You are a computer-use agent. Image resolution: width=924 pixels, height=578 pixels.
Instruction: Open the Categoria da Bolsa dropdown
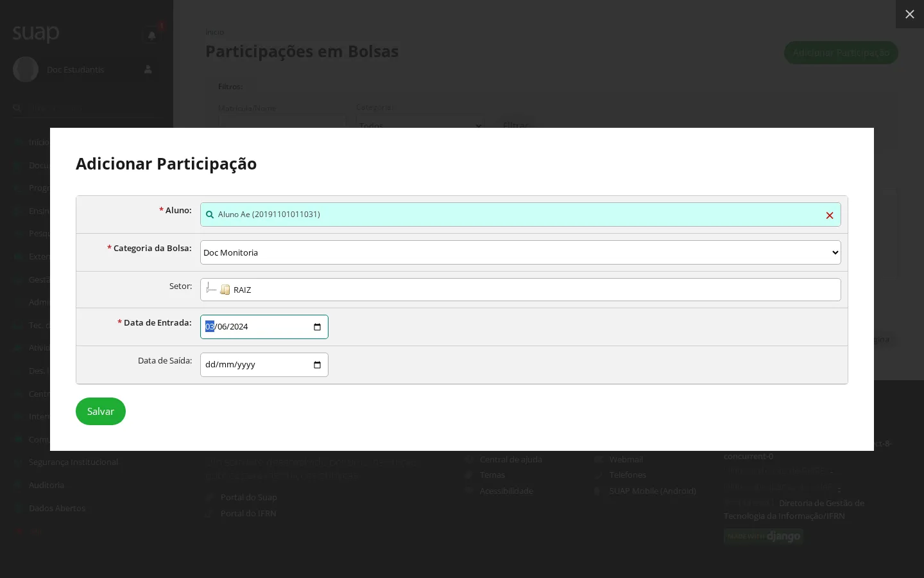click(520, 252)
